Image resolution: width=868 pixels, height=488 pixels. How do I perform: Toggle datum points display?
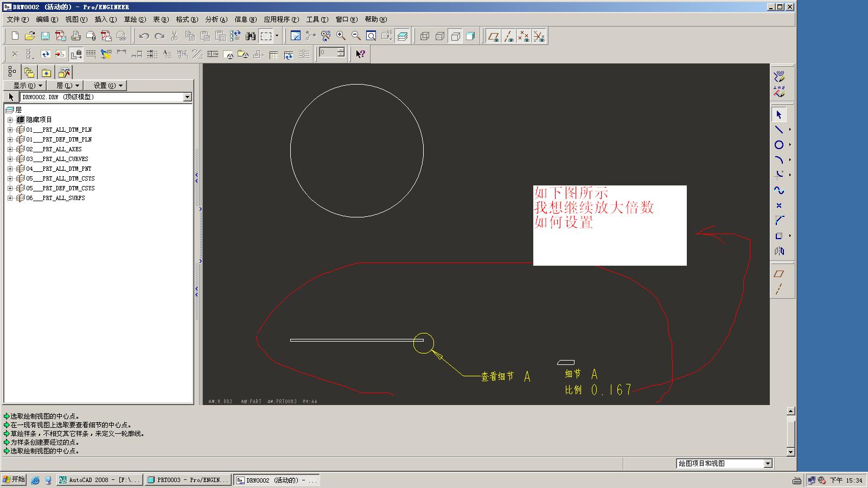(x=524, y=36)
